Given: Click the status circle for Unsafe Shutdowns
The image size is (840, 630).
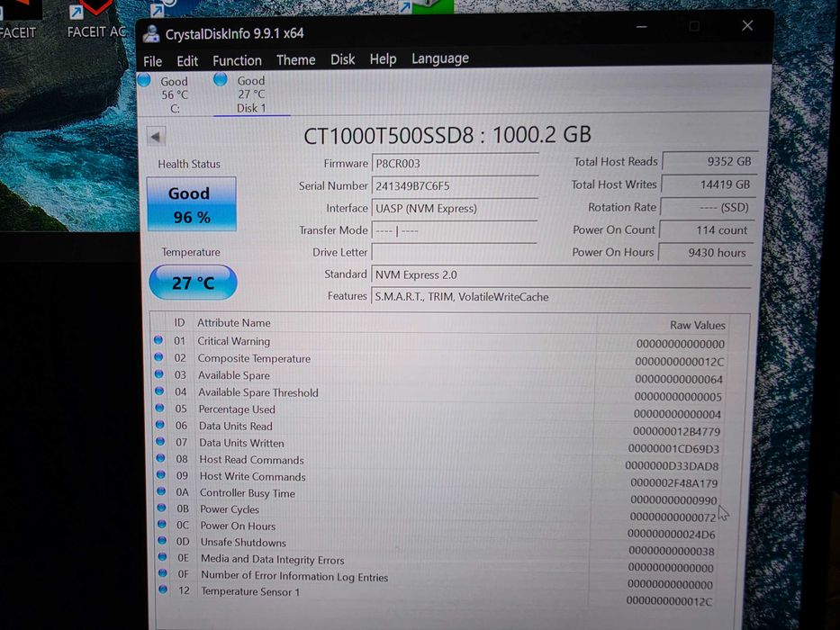Looking at the screenshot, I should coord(162,540).
